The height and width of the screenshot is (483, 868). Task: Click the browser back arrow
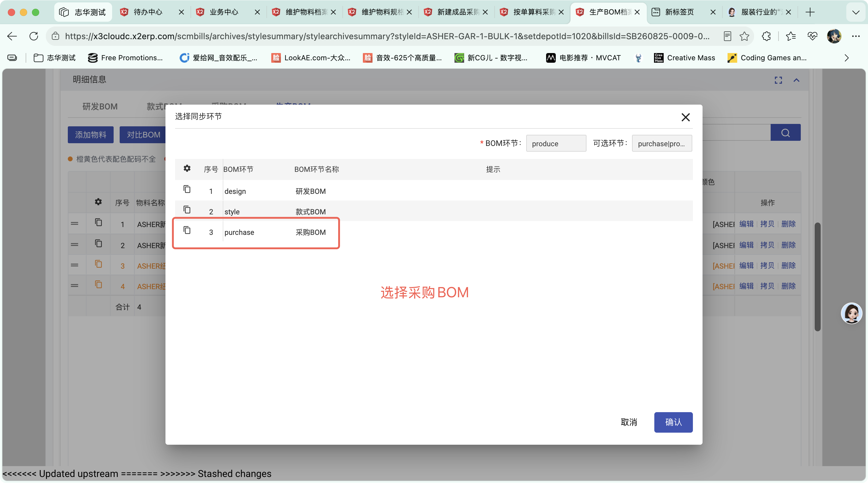(x=12, y=36)
